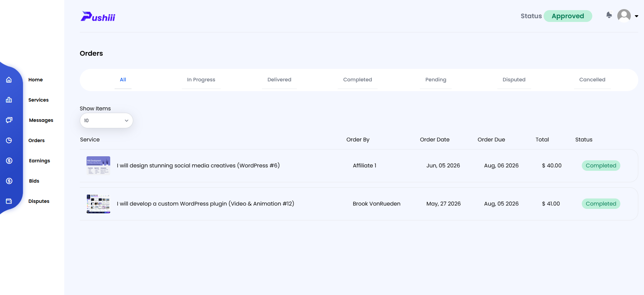
Task: Expand the Show Items dropdown
Action: pos(106,120)
